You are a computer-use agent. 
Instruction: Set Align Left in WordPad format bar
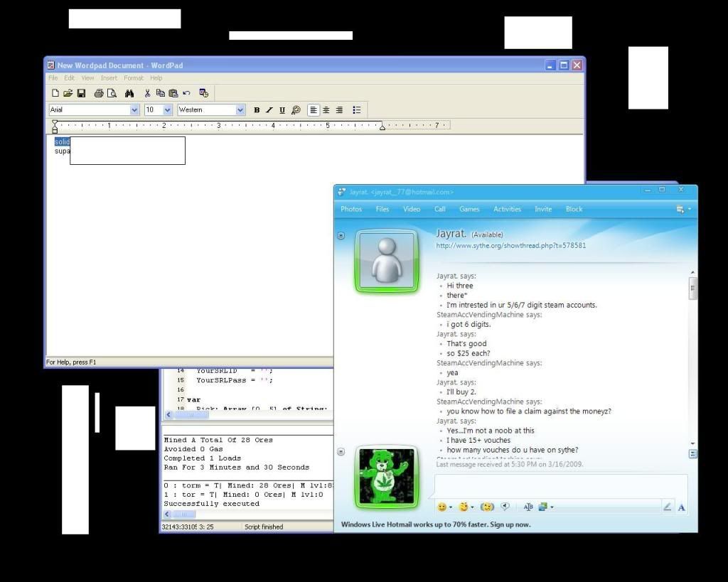click(x=314, y=110)
